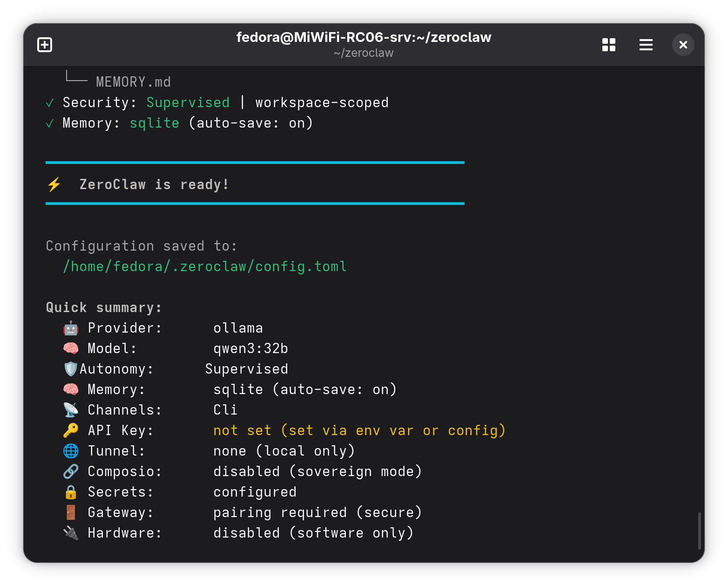Viewport: 728px width, 586px height.
Task: Click the door icon beside Gateway
Action: 71,513
